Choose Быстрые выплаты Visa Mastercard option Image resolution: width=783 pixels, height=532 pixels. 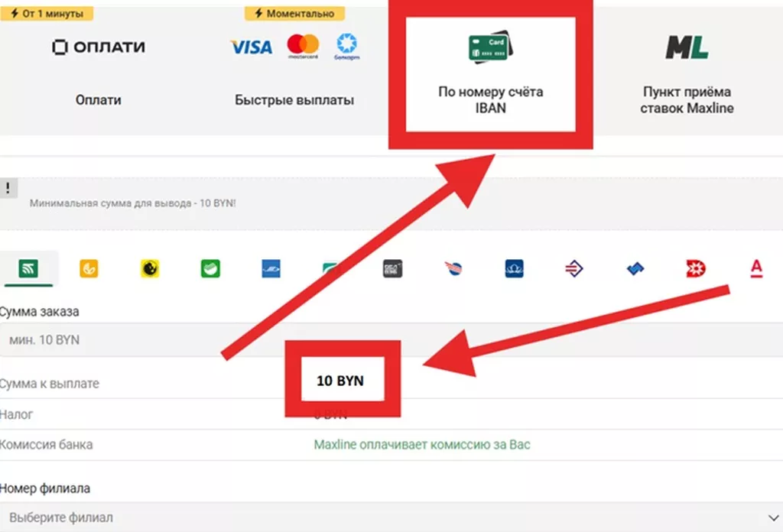point(294,70)
